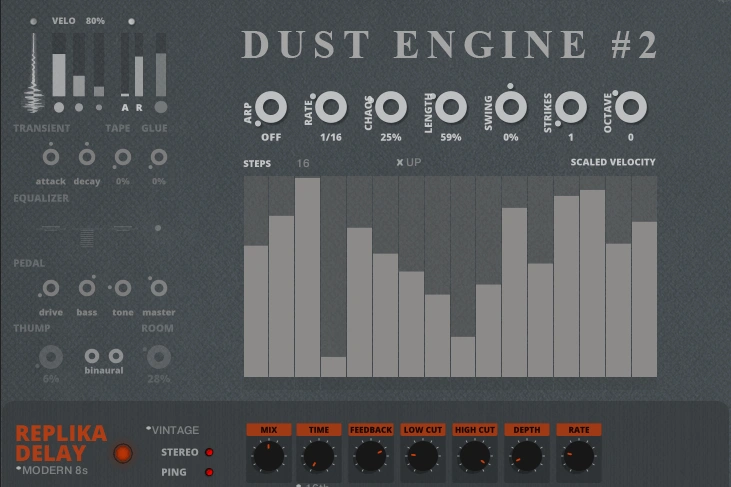Adjust the R envelope slider
Screen dimensions: 731x487
tap(139, 65)
